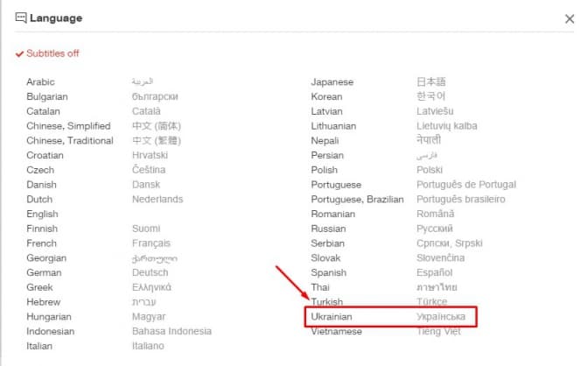Select Arabic from the language list
The width and height of the screenshot is (588, 366).
[x=40, y=81]
